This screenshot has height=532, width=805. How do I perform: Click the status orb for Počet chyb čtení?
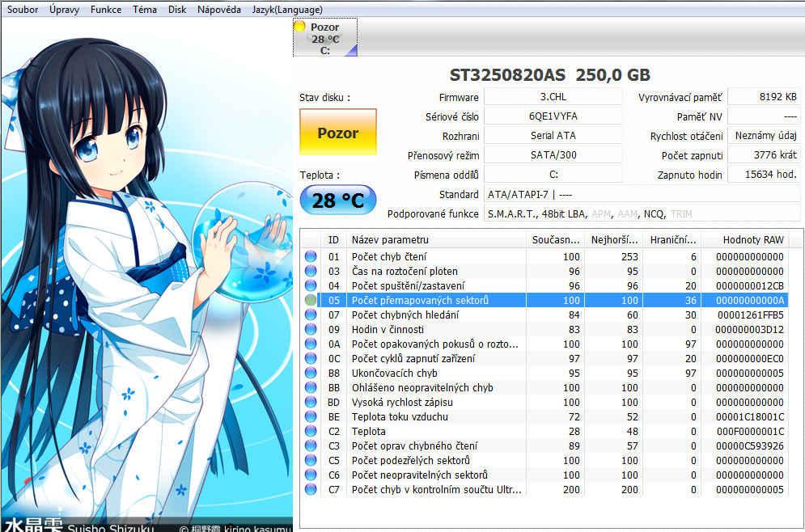[x=311, y=256]
